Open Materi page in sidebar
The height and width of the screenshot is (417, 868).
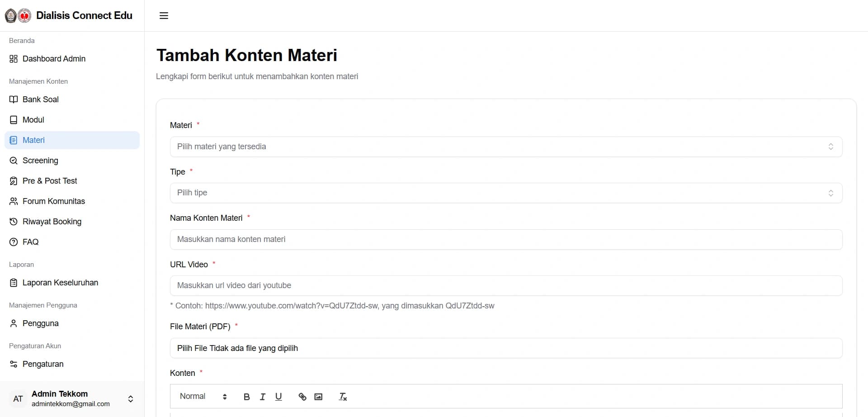click(x=72, y=140)
